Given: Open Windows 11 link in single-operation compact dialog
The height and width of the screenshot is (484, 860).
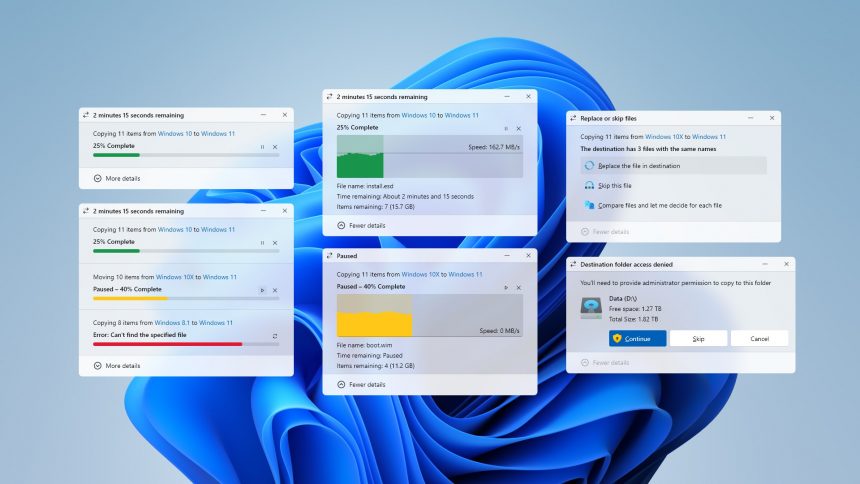Looking at the screenshot, I should (218, 133).
